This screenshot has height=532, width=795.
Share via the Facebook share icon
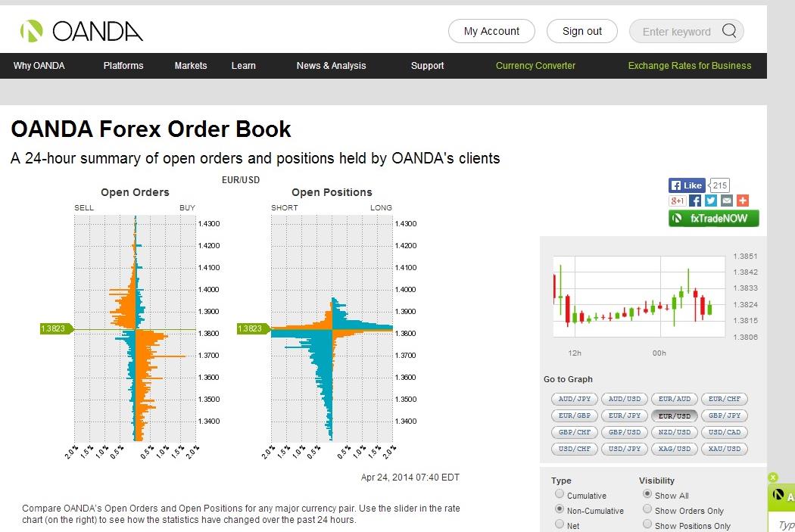[694, 201]
